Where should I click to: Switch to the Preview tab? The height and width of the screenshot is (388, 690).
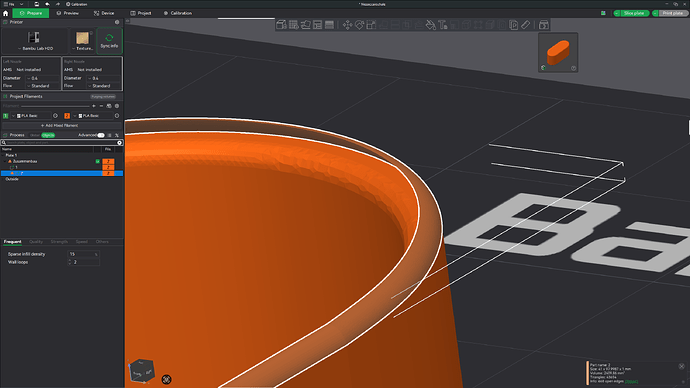[67, 13]
